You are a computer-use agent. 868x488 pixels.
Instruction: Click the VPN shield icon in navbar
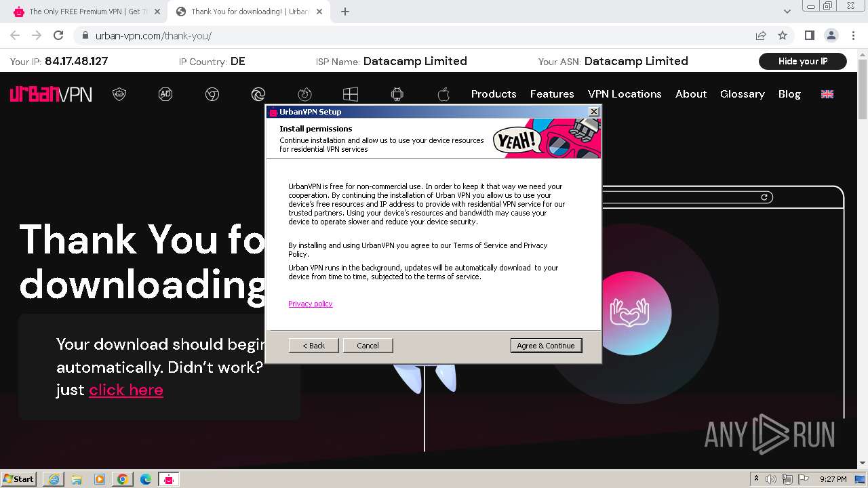point(119,94)
